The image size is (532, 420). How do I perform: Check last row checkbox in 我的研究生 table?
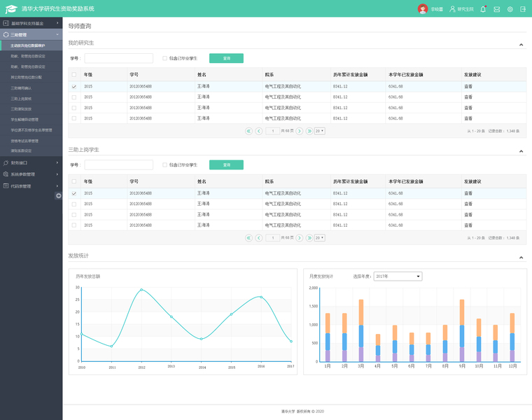pyautogui.click(x=74, y=118)
